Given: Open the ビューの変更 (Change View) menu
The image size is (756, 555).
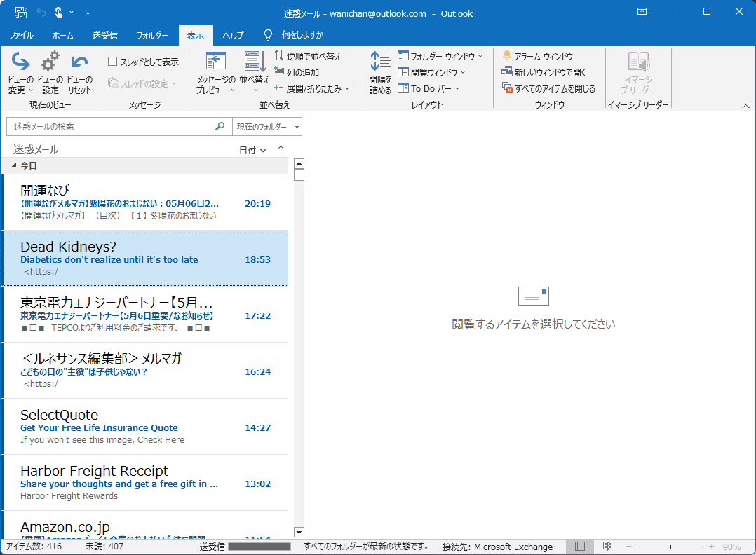Looking at the screenshot, I should (x=21, y=73).
